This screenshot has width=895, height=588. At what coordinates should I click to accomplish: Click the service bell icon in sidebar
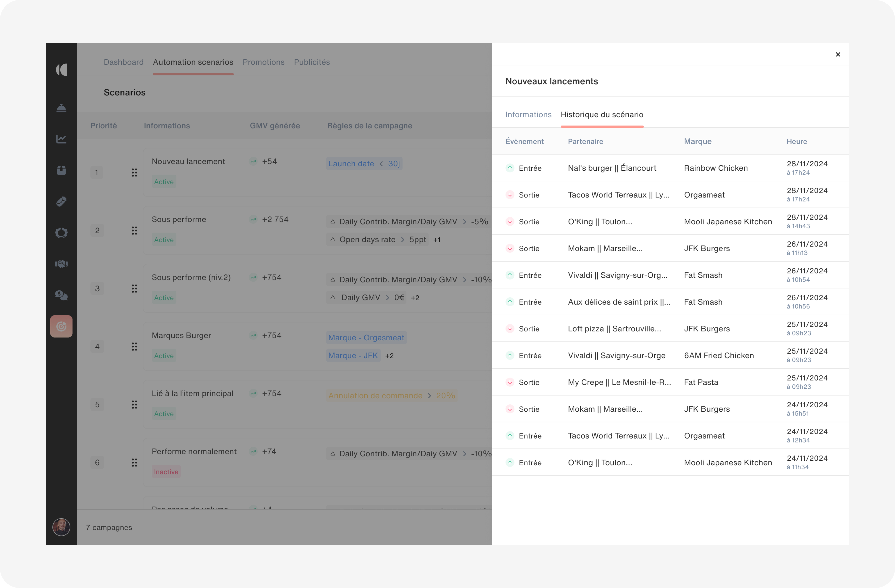[x=61, y=108]
